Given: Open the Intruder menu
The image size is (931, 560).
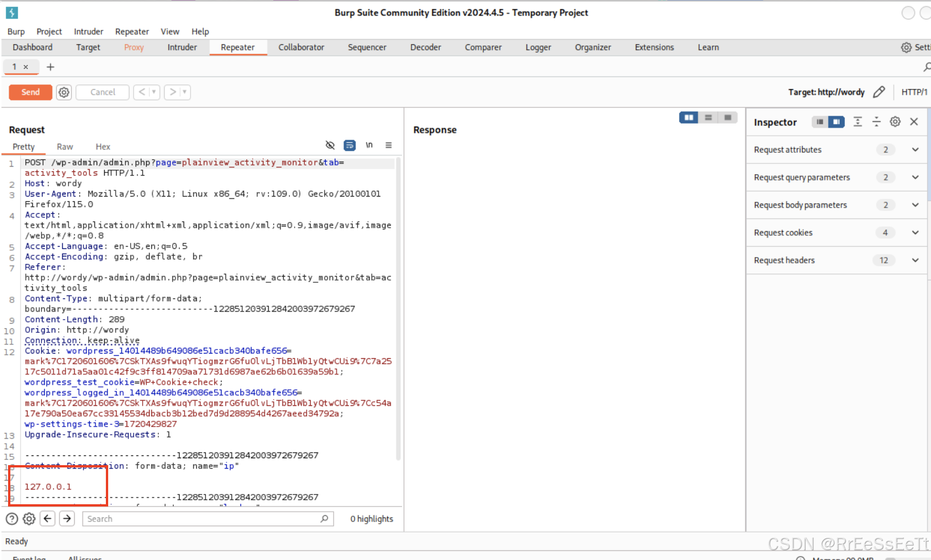Looking at the screenshot, I should [x=89, y=32].
